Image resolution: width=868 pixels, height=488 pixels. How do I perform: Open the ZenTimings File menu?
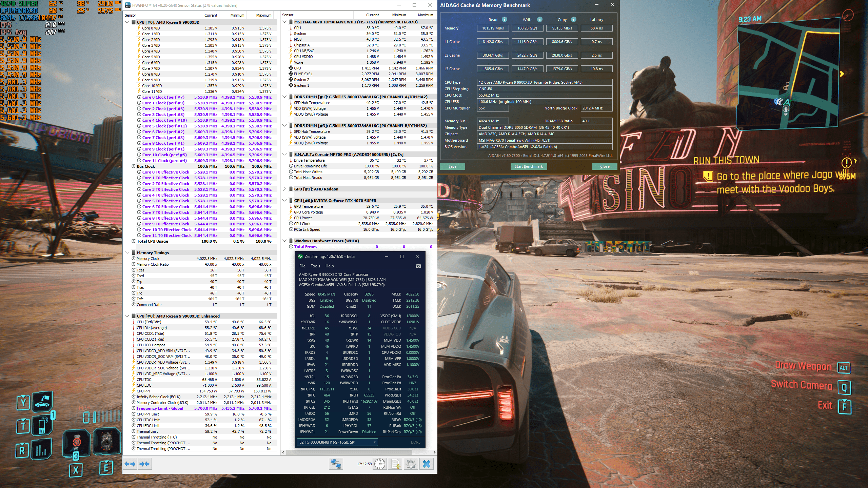coord(302,266)
